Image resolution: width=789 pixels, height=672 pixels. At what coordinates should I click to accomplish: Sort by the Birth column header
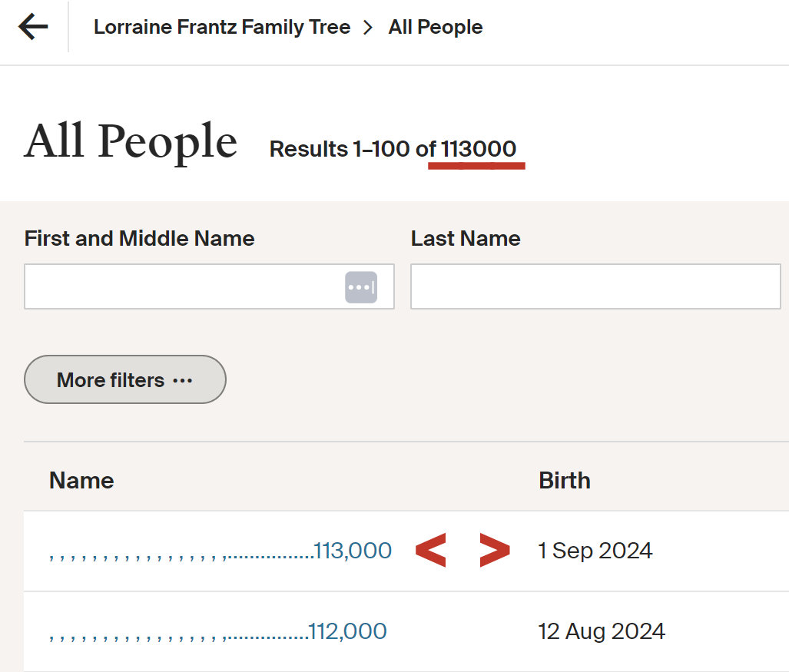(x=565, y=481)
